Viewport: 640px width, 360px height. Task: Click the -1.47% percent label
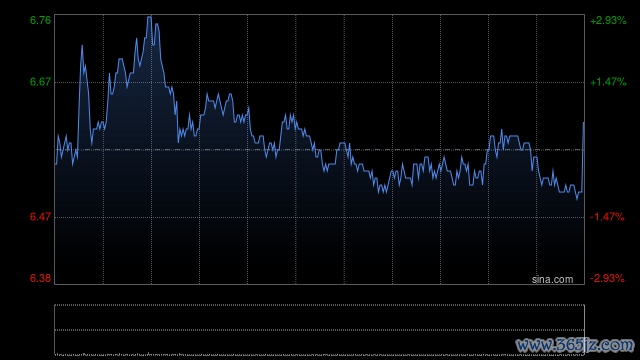[607, 217]
